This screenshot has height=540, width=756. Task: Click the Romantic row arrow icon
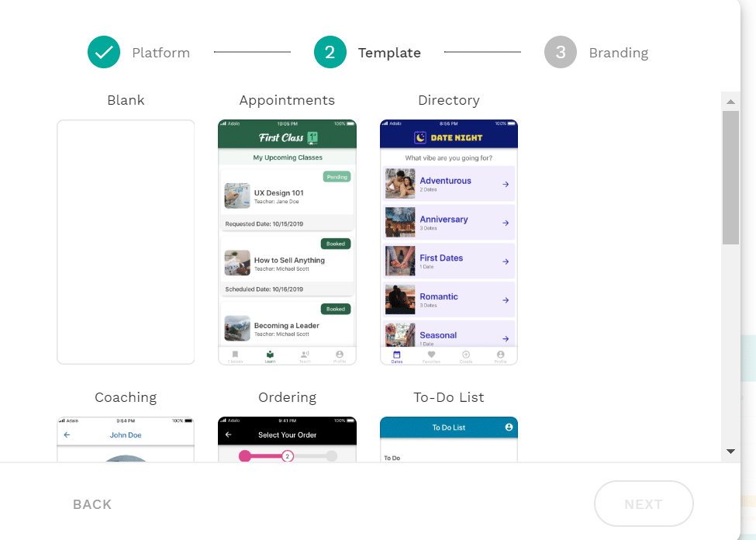(506, 300)
